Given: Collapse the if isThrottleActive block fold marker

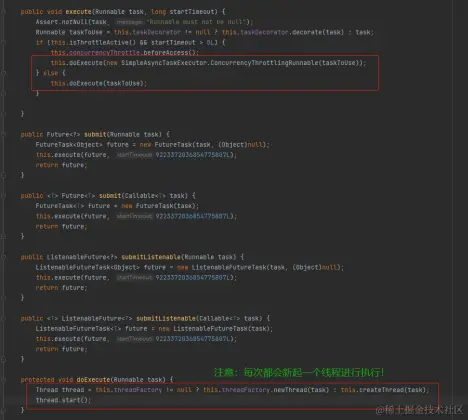Looking at the screenshot, I should 3,43.
